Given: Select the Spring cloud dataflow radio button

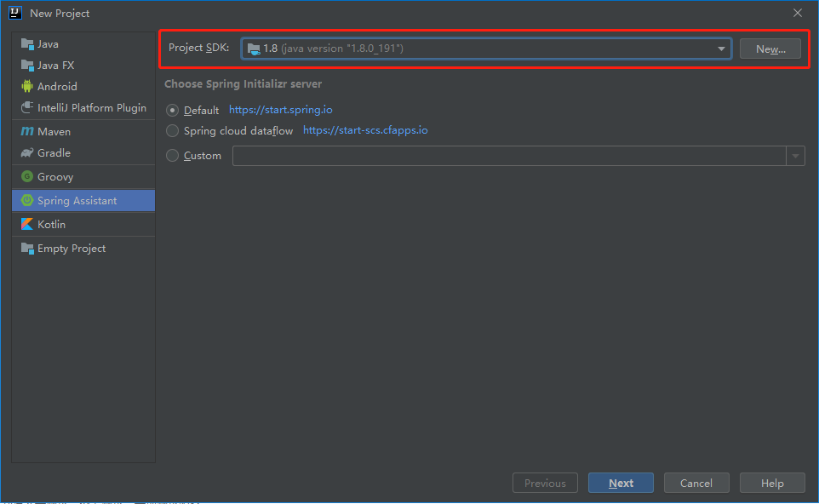Looking at the screenshot, I should coord(172,130).
